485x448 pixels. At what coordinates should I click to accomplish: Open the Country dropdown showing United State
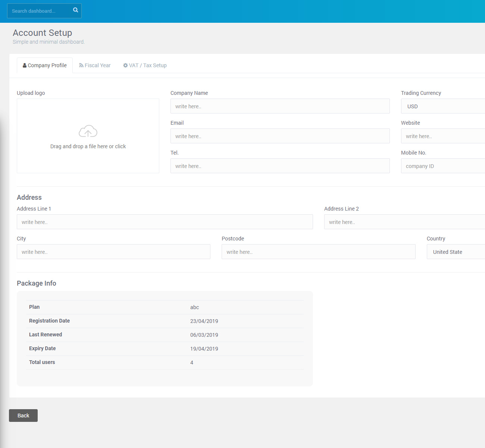pos(456,252)
